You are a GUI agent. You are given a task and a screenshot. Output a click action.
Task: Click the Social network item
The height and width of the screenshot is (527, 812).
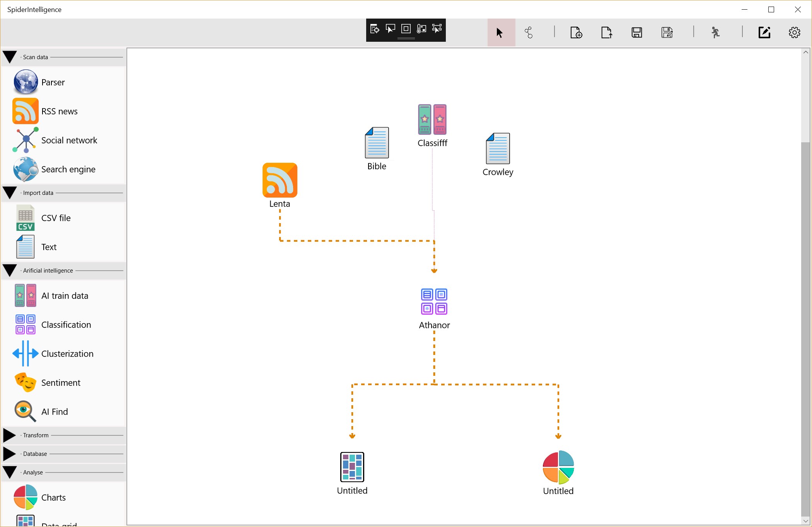click(x=69, y=140)
